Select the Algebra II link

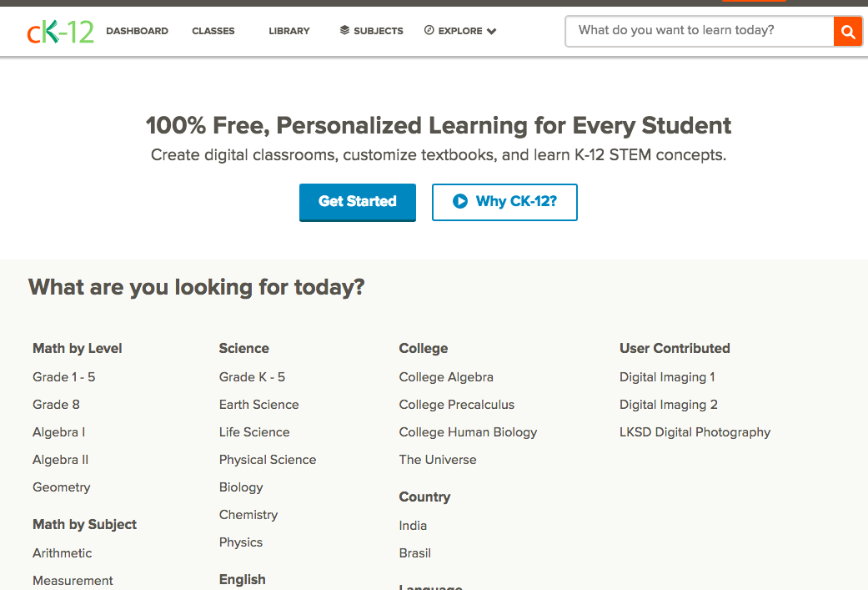tap(60, 460)
